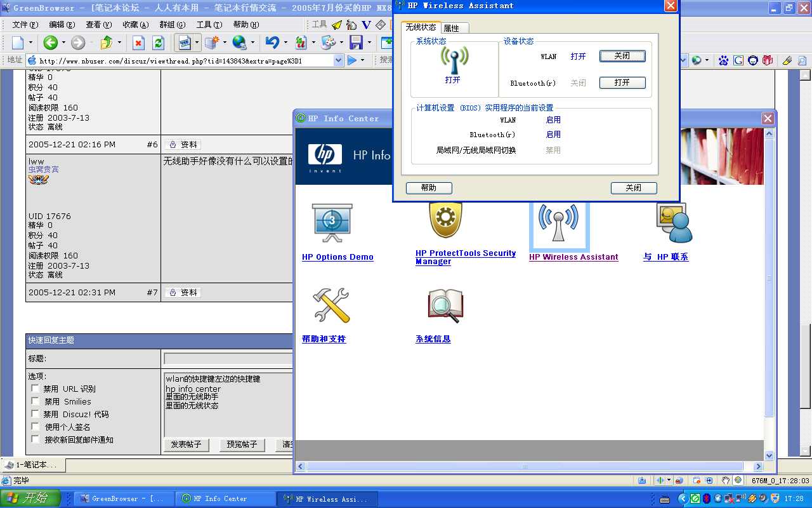The image size is (812, 508).
Task: Open address bar URL history dropdown
Action: click(339, 60)
